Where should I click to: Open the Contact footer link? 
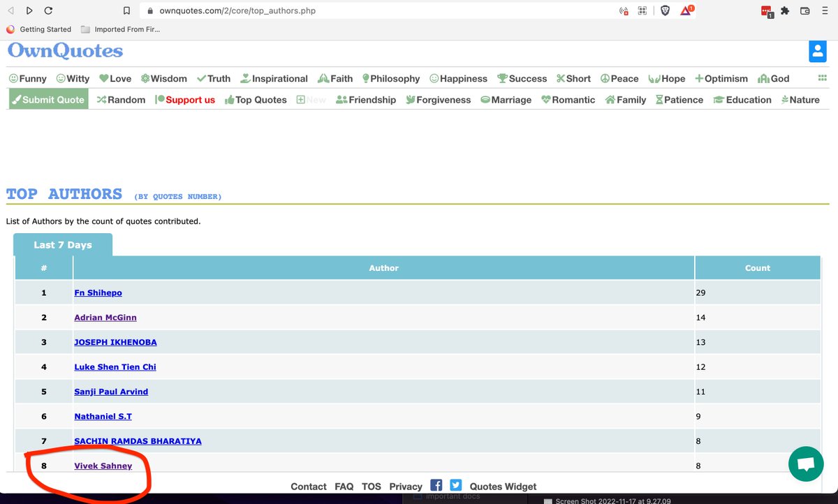click(309, 487)
